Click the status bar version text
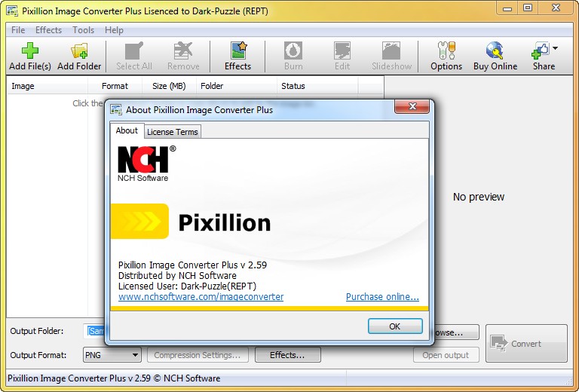 coord(114,378)
